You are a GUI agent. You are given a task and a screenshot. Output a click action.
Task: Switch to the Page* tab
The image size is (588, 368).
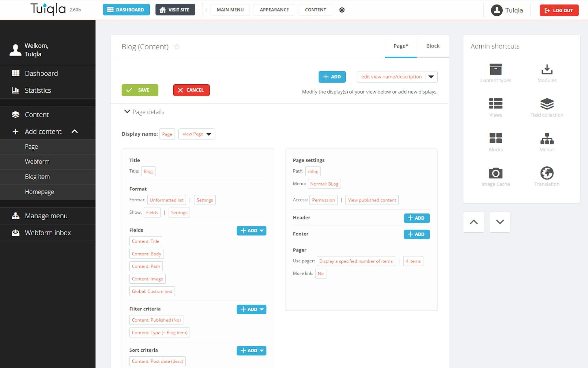[x=401, y=46]
